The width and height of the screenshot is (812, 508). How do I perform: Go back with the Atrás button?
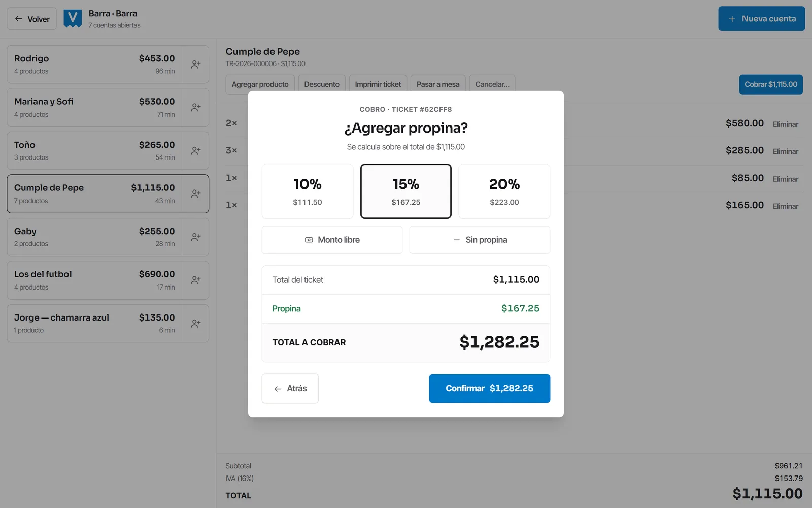[290, 389]
